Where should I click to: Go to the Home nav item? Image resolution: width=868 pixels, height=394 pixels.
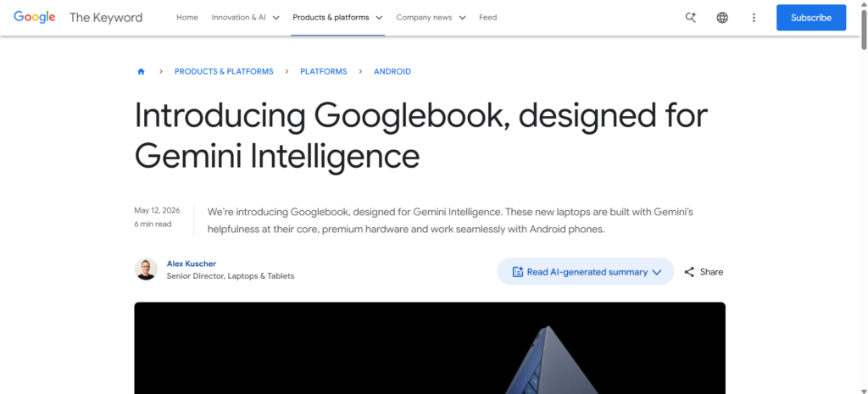click(x=187, y=18)
